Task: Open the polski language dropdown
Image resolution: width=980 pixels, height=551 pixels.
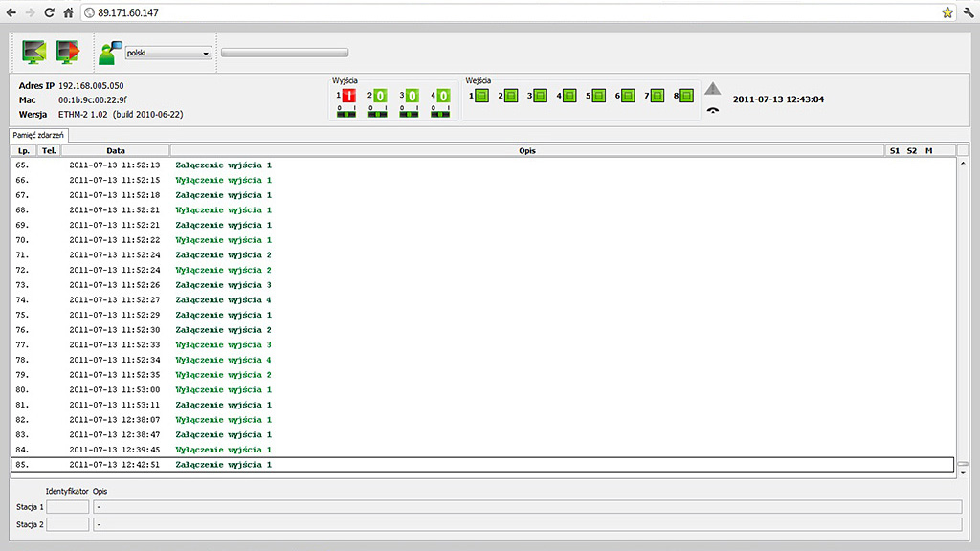Action: tap(167, 54)
